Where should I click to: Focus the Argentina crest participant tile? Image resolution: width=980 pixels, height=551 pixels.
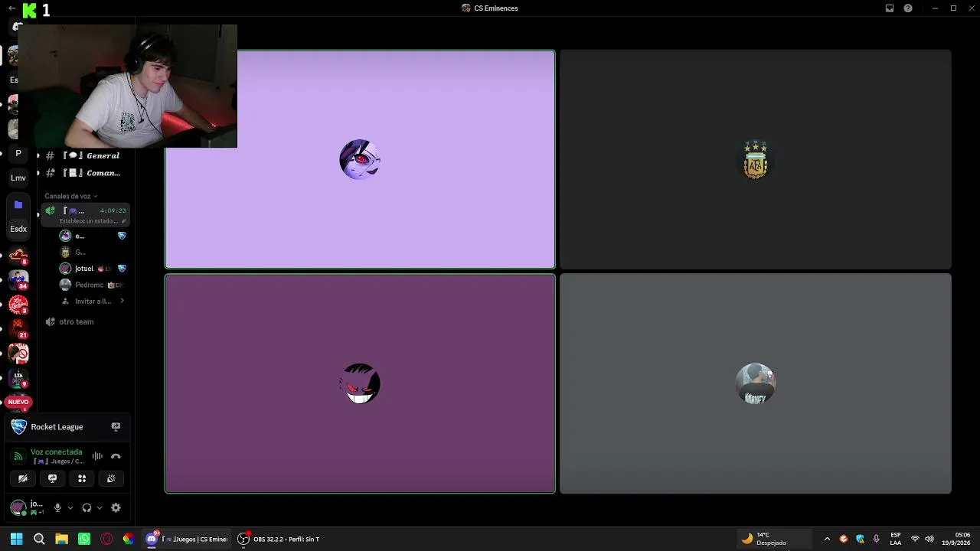pos(756,160)
